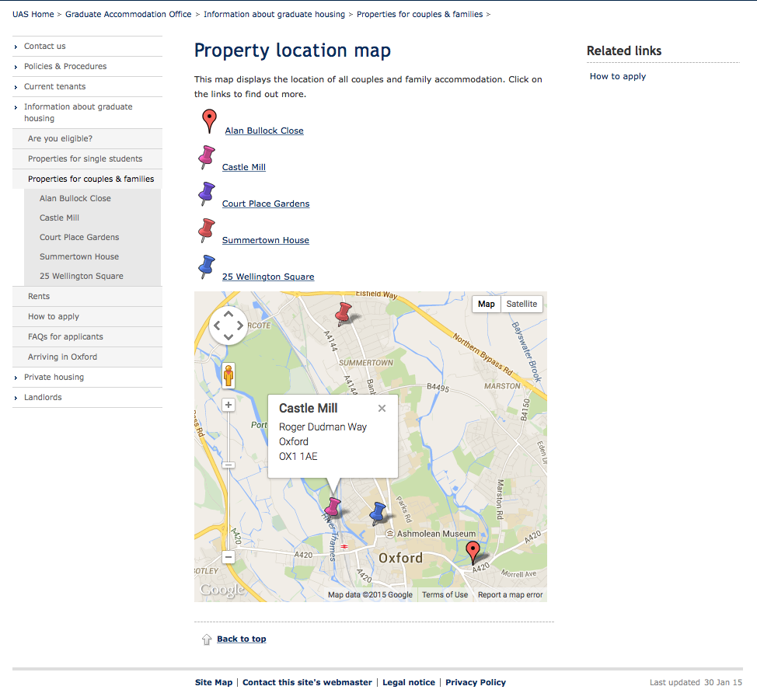Expand the Private housing sidebar section
This screenshot has width=757, height=700.
[54, 378]
